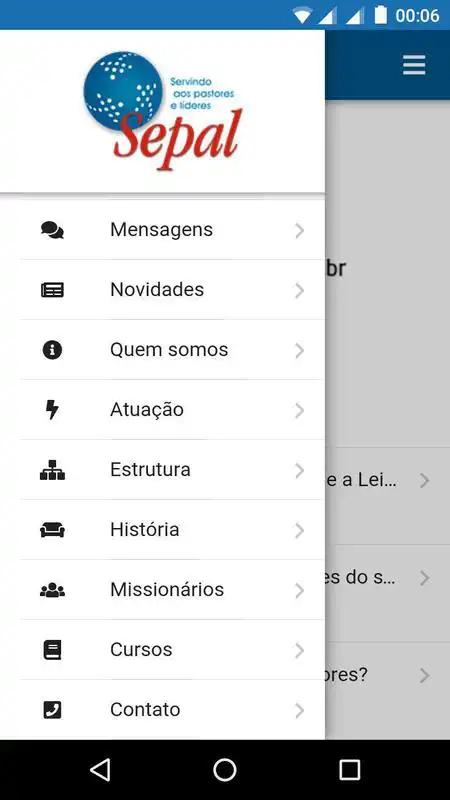Screen dimensions: 450x800
Task: Expand the Mensagens chevron arrow
Action: click(299, 231)
